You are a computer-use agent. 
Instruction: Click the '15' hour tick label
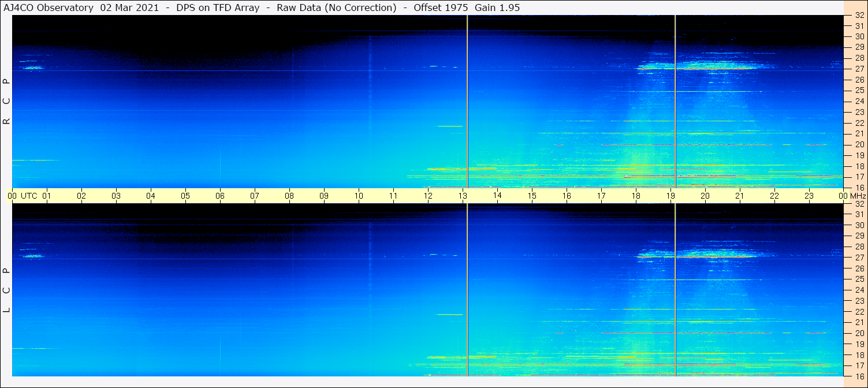point(532,196)
